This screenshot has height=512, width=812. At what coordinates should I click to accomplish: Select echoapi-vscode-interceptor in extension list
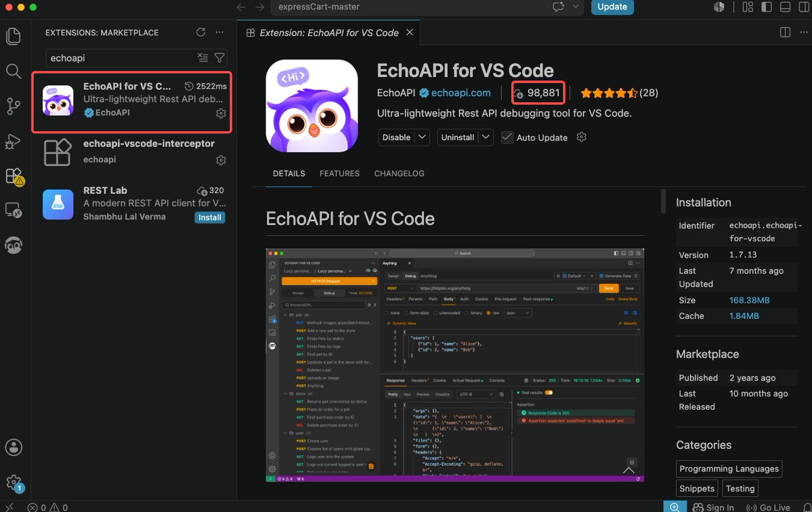tap(132, 152)
